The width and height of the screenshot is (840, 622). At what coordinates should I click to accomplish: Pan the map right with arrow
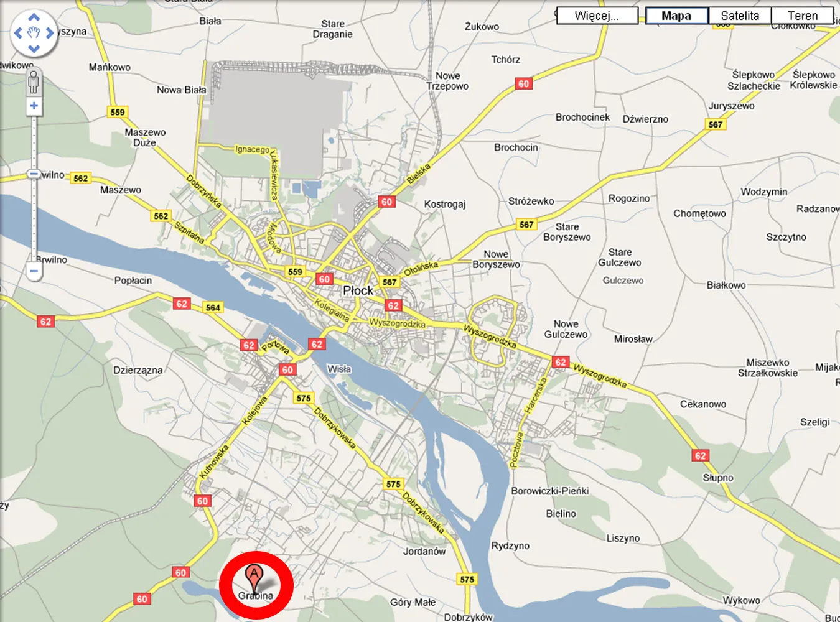[50, 33]
